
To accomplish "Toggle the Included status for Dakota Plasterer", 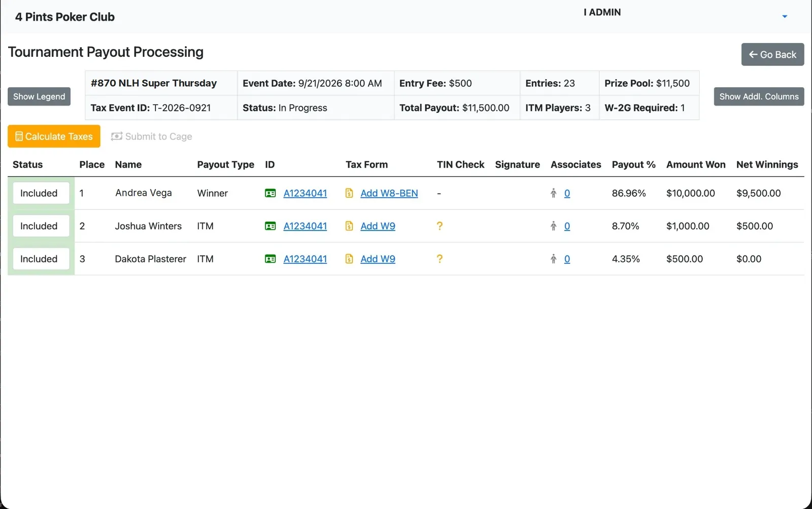I will click(41, 259).
